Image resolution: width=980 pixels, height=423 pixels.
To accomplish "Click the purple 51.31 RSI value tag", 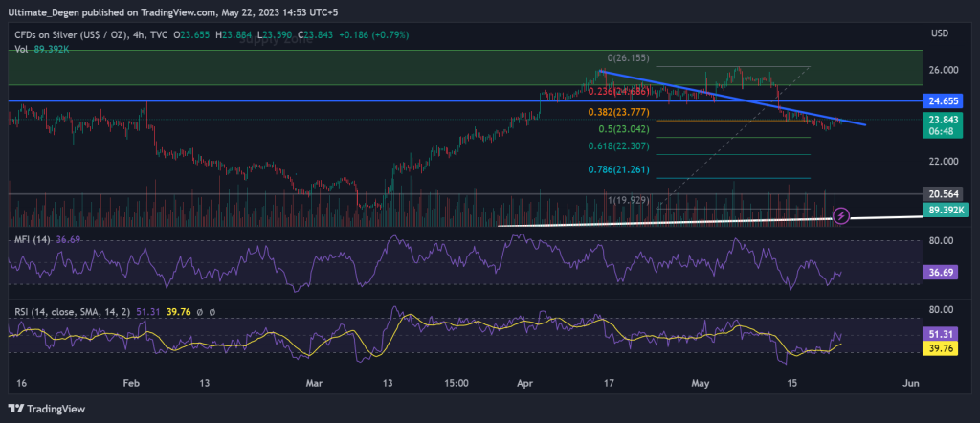I will (940, 334).
